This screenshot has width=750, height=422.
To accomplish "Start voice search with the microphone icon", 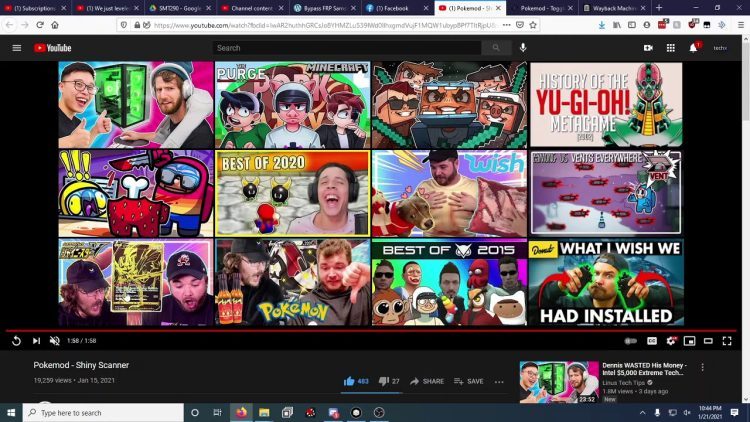I will 523,47.
